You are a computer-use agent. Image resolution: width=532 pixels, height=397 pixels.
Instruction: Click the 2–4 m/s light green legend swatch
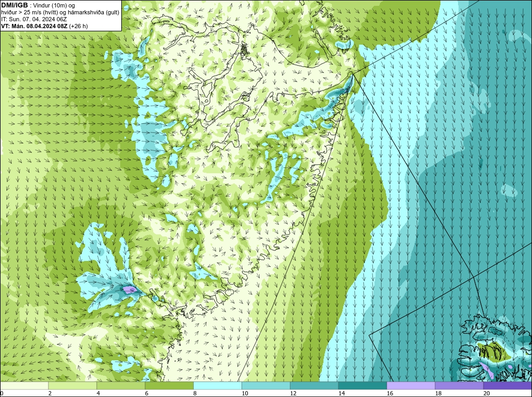tap(72, 386)
